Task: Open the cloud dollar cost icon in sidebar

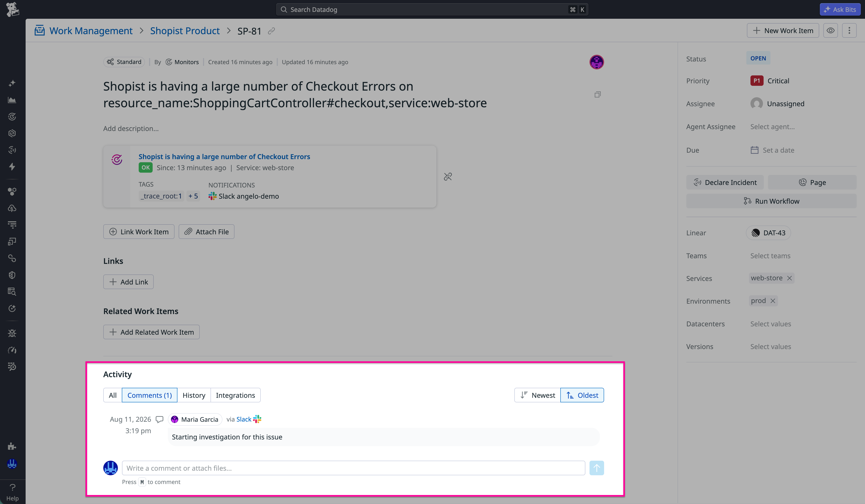Action: pyautogui.click(x=12, y=208)
